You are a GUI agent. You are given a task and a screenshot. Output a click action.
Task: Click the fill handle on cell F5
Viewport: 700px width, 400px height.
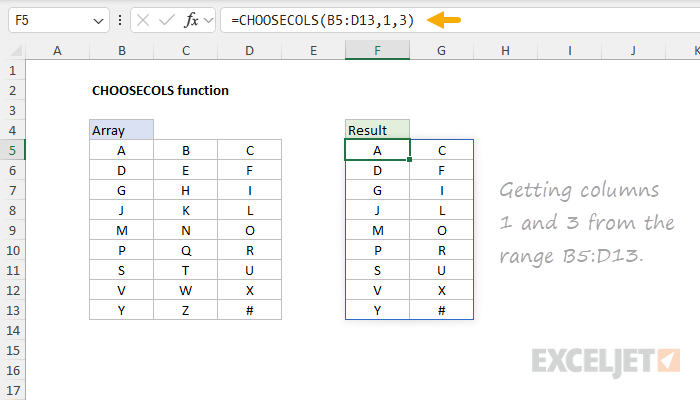point(409,159)
